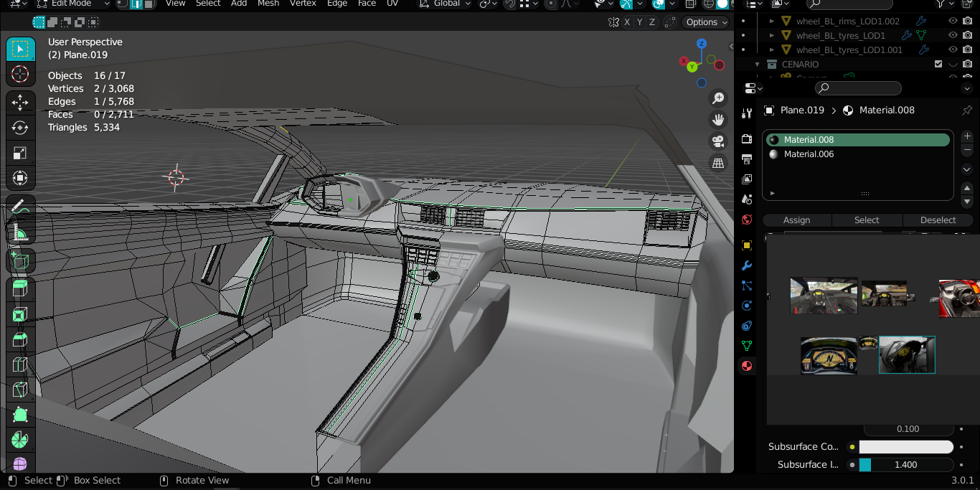Toggle Y axis mirror
Screen dimensions: 980x490
coord(639,22)
